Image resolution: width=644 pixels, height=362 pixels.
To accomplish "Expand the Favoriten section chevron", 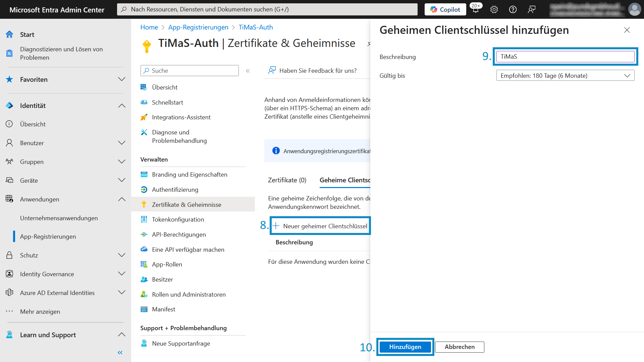I will coord(122,79).
